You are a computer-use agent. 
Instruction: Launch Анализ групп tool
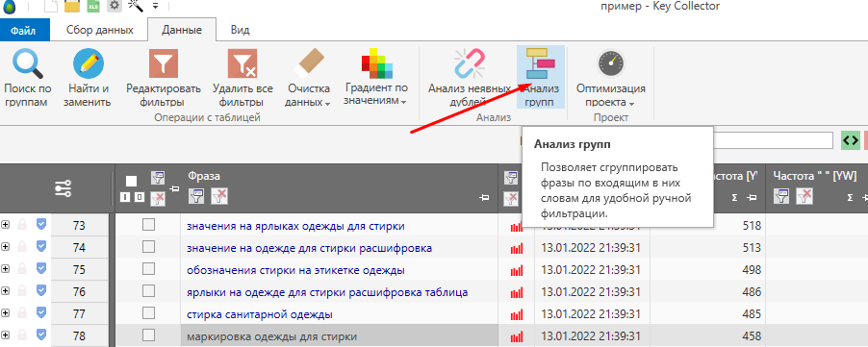541,77
